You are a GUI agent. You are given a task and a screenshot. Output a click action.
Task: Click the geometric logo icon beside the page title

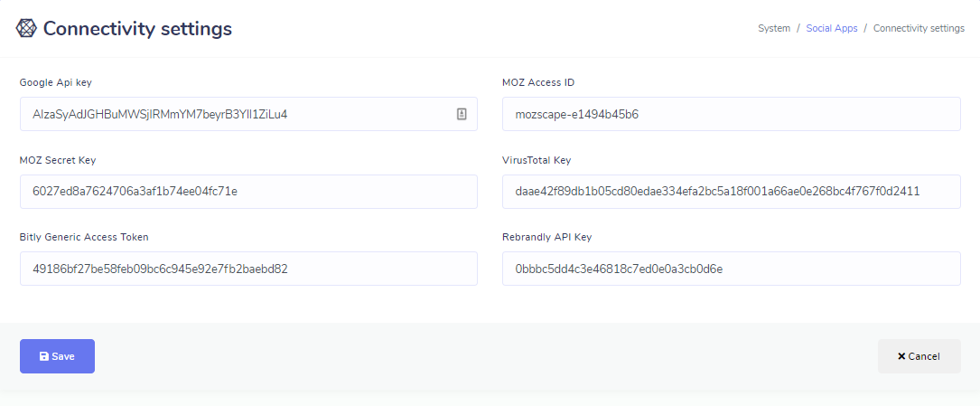point(27,29)
